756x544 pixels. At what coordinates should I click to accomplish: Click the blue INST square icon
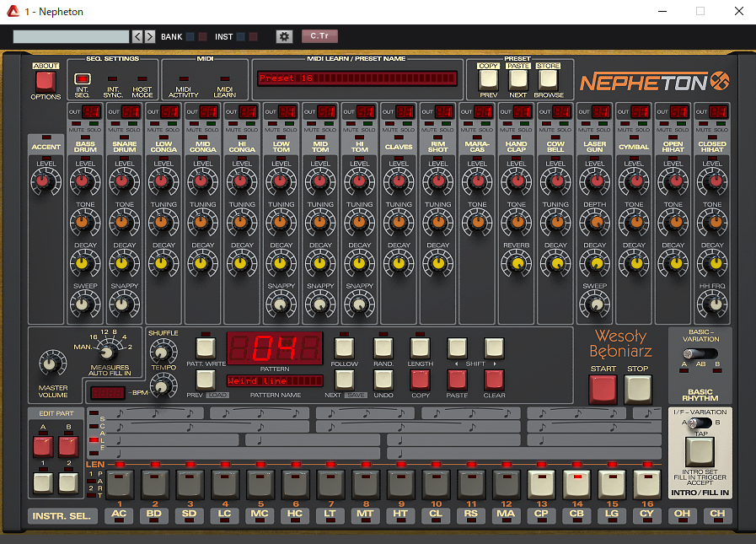[x=240, y=36]
